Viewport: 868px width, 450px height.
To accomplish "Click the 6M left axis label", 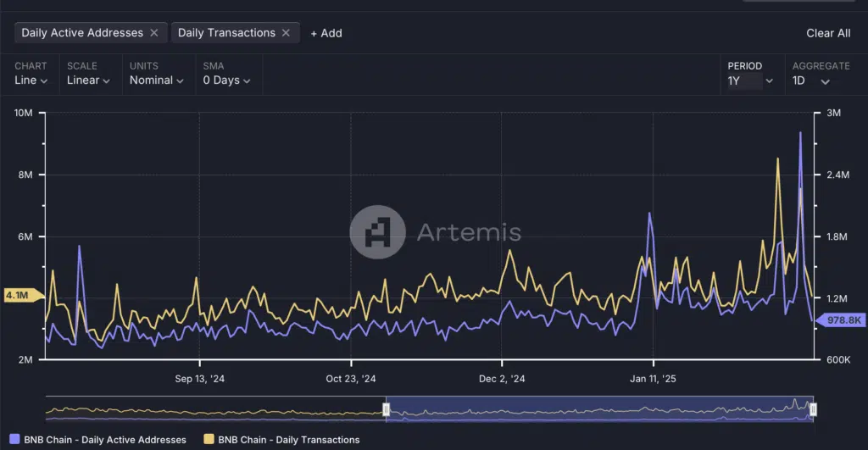I will [x=25, y=237].
